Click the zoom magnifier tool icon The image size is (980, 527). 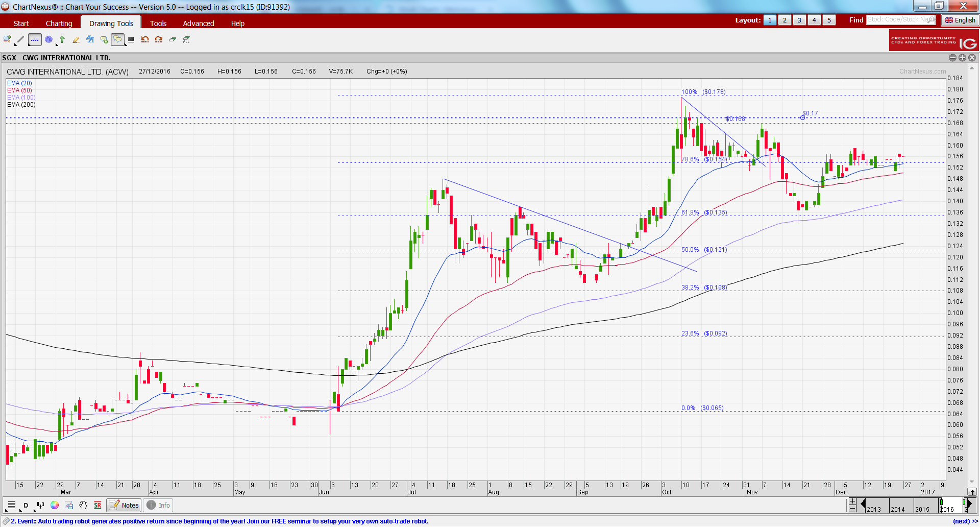tap(7, 39)
